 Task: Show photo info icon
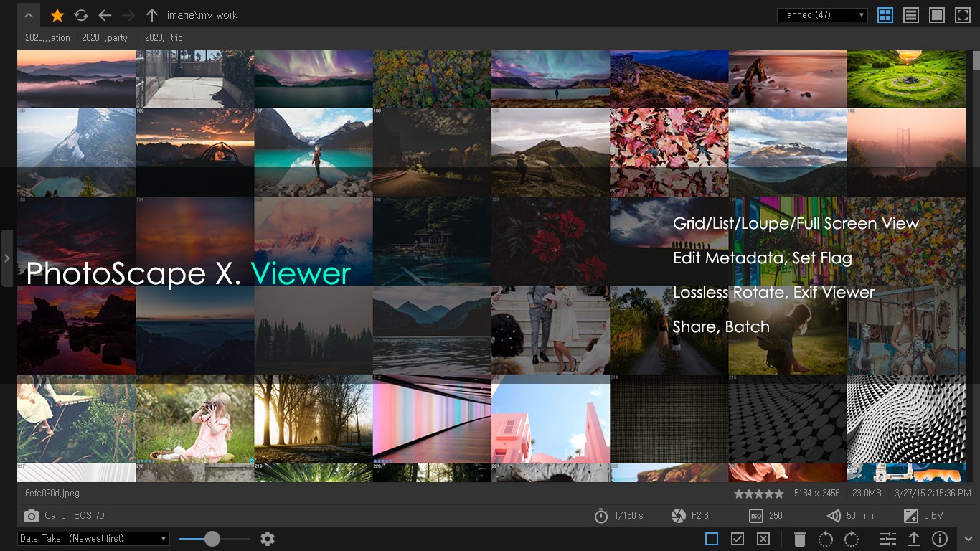click(x=940, y=539)
